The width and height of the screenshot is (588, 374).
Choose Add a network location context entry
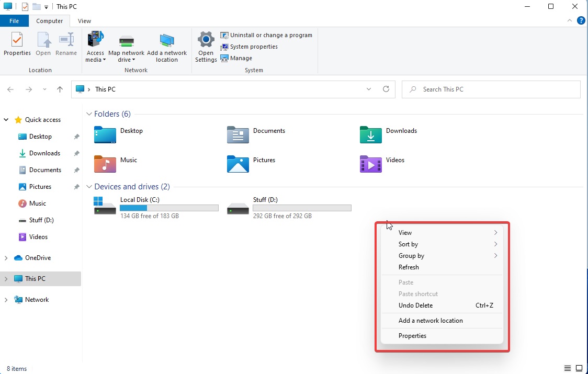click(442, 321)
